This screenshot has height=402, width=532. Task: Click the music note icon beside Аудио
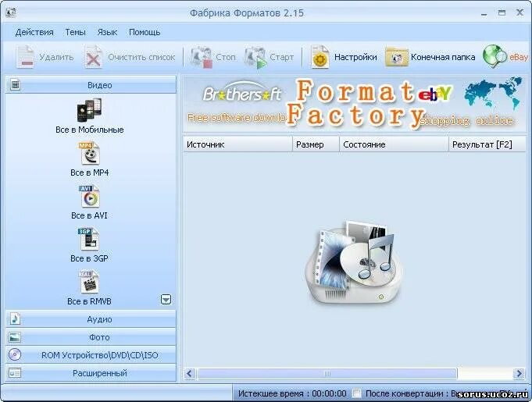pos(15,319)
